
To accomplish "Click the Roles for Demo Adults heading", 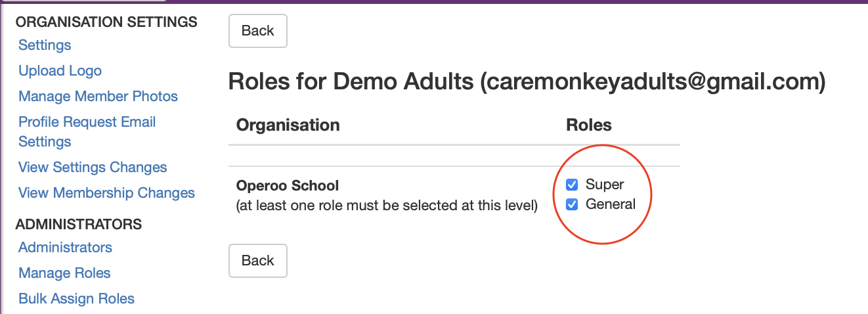I will (526, 81).
